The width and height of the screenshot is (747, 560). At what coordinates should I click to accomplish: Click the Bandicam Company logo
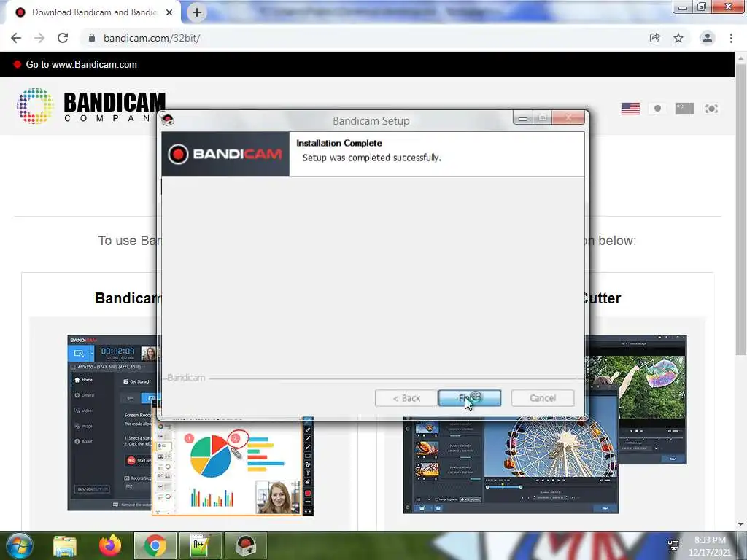click(x=90, y=106)
